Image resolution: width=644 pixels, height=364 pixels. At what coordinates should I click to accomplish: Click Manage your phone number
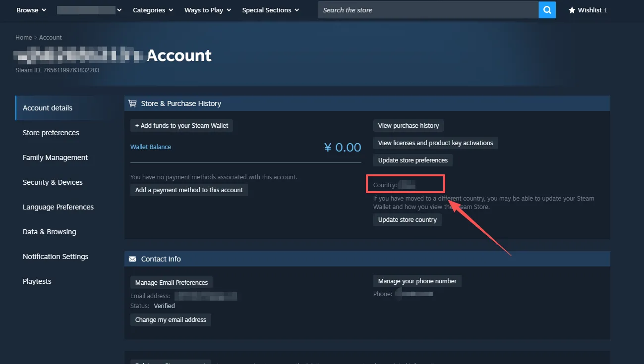(x=417, y=281)
